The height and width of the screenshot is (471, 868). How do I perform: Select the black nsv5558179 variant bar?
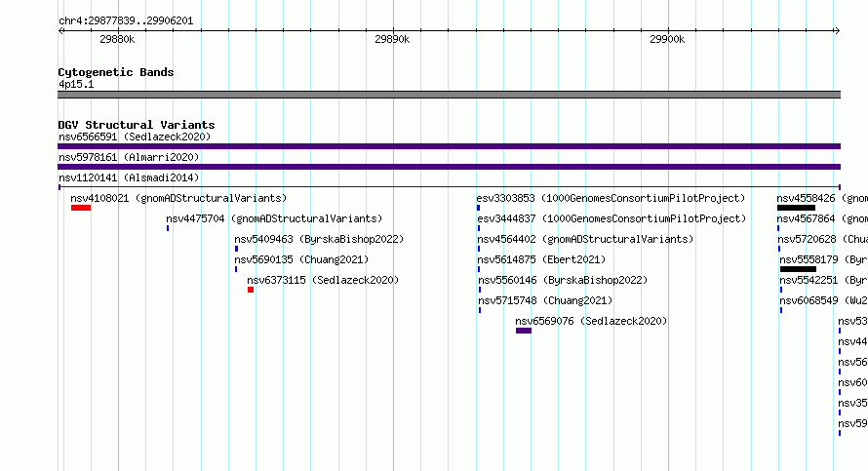coord(798,269)
